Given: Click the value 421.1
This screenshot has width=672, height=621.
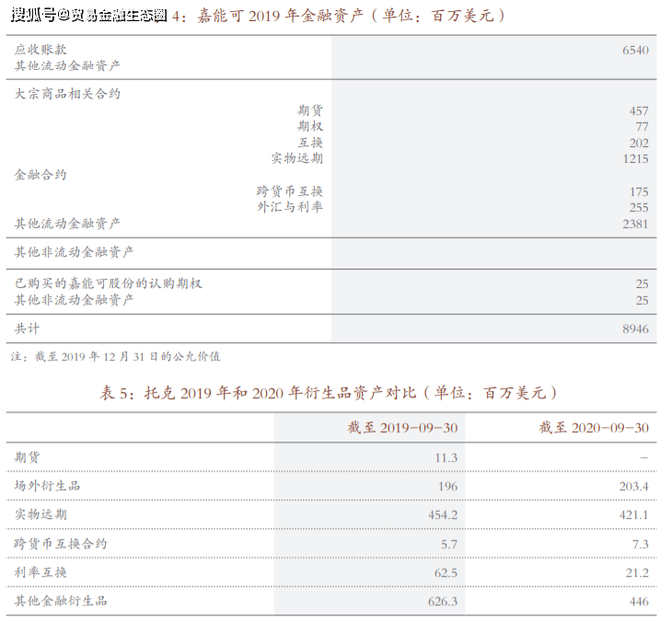Looking at the screenshot, I should tap(634, 515).
